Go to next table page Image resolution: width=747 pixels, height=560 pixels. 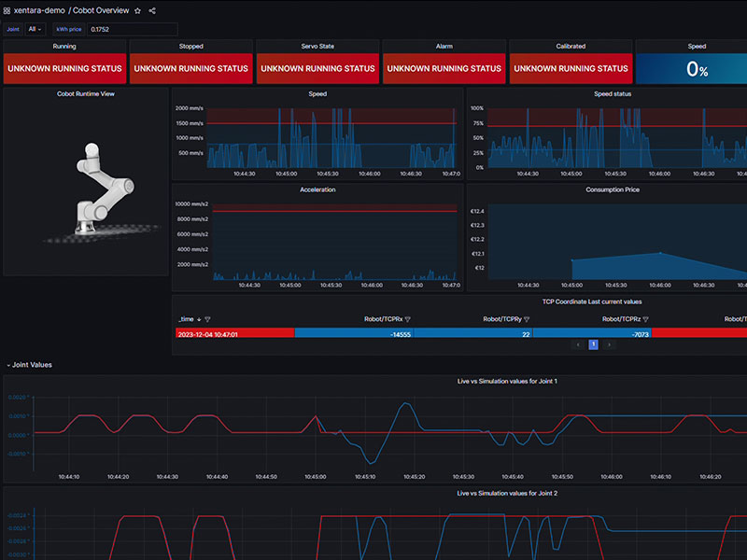pos(610,344)
